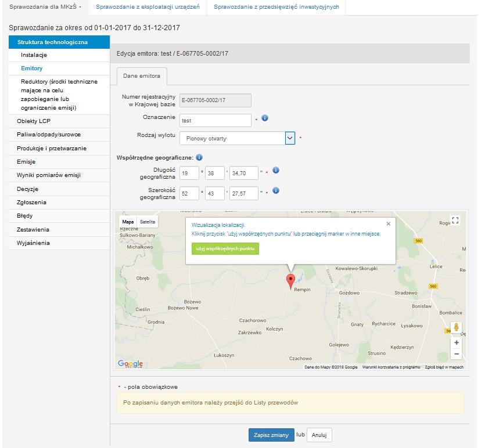Click latitude minutes field showing 43
Viewport: 485px width, 448px height.
click(x=215, y=193)
